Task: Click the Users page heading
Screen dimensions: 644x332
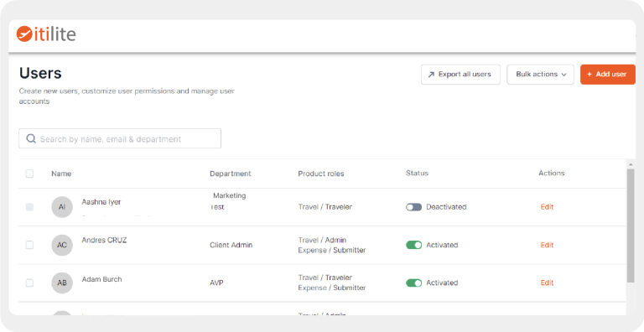Action: click(40, 73)
